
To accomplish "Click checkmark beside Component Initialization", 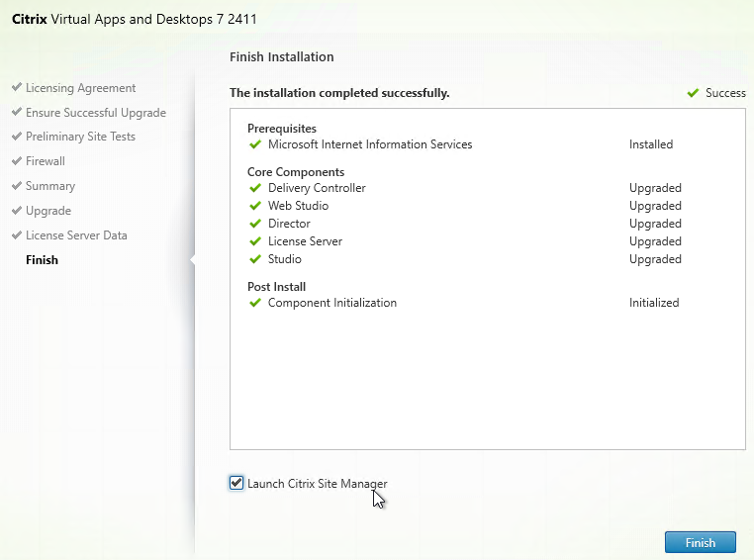I will pos(255,303).
